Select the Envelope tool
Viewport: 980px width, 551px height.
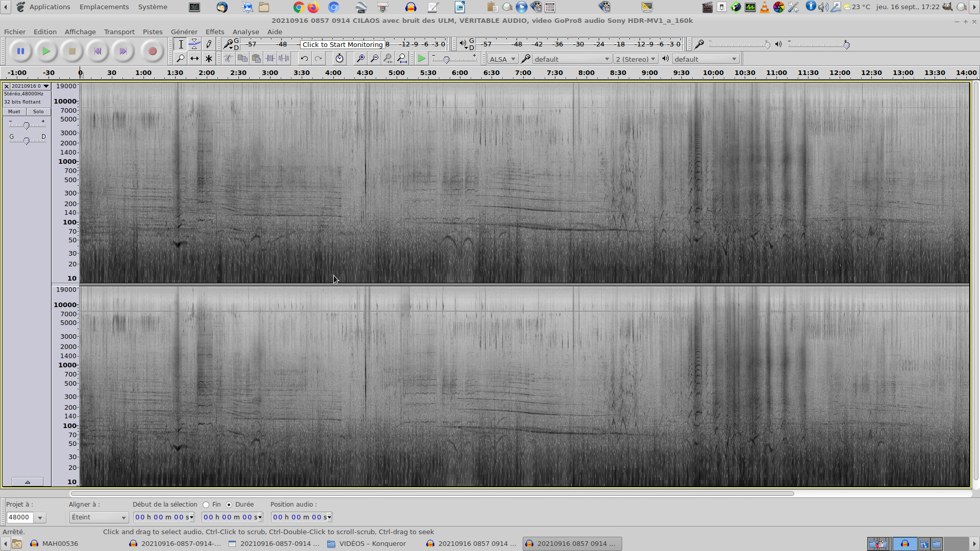pyautogui.click(x=194, y=44)
